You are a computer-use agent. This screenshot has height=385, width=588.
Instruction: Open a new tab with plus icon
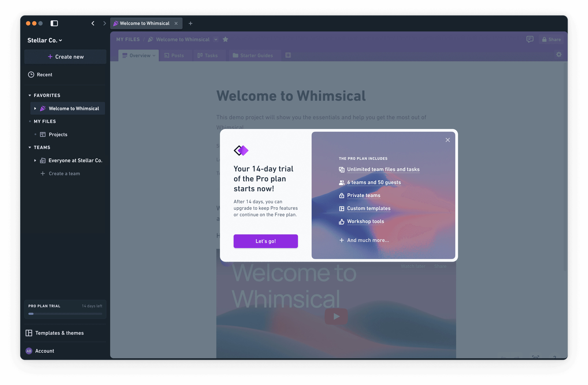point(191,23)
